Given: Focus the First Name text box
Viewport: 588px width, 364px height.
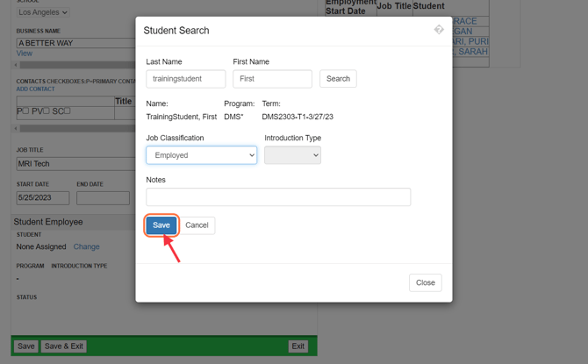Looking at the screenshot, I should pyautogui.click(x=272, y=79).
